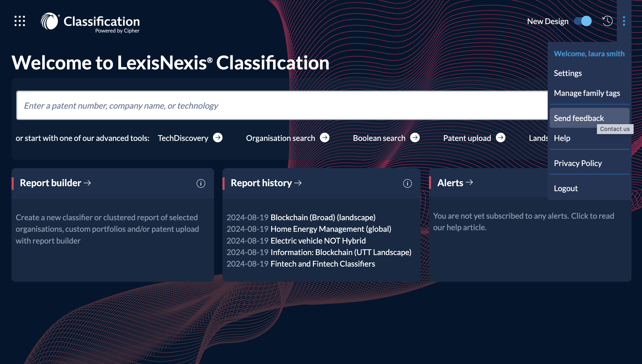Open the Report builder card heading
This screenshot has height=364, width=642.
(x=56, y=183)
